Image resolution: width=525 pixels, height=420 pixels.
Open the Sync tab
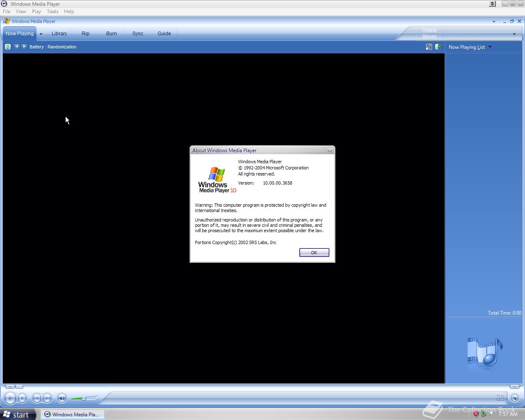point(138,34)
